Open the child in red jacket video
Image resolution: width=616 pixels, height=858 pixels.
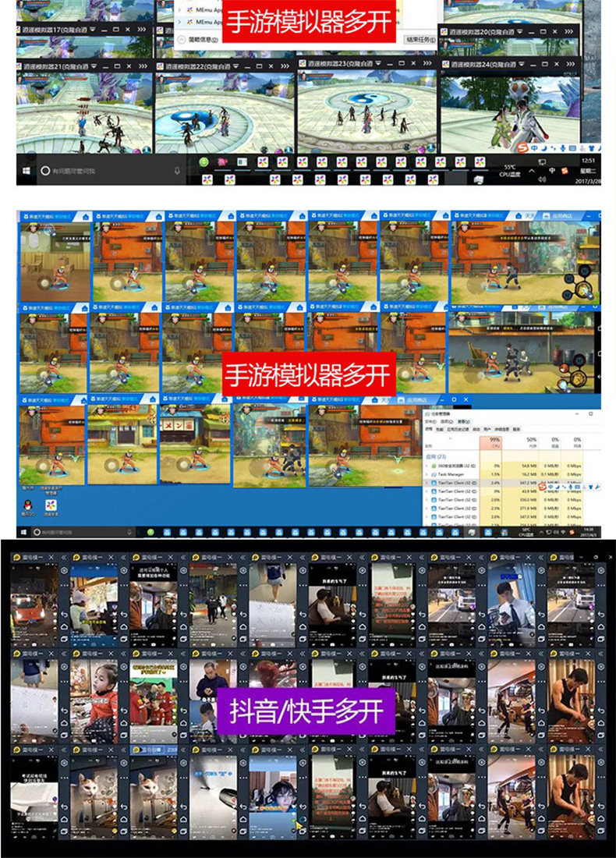[94, 700]
